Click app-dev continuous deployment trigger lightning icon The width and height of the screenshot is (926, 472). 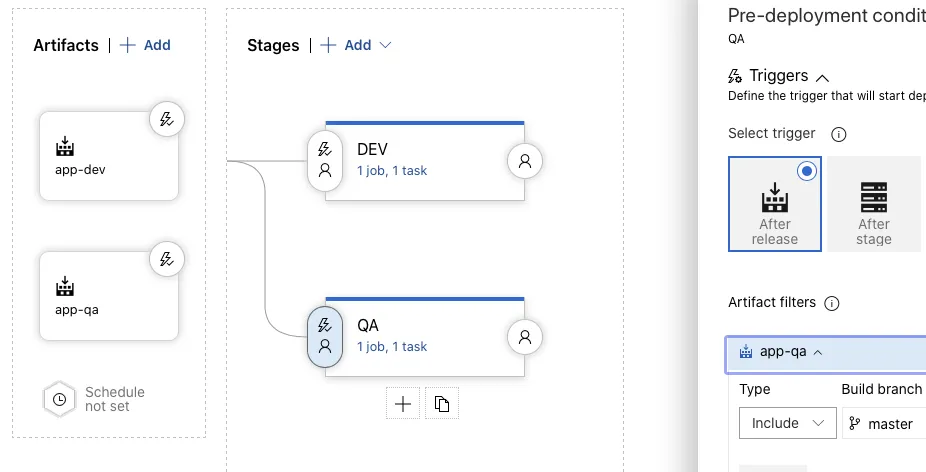(167, 119)
